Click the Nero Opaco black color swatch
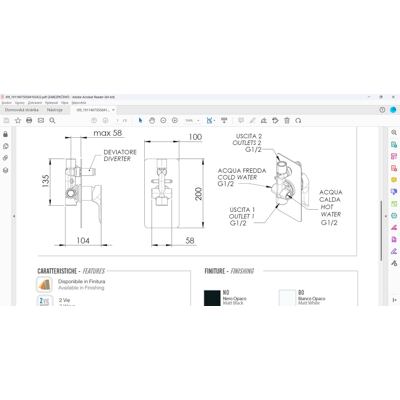400x400 pixels. [212, 298]
